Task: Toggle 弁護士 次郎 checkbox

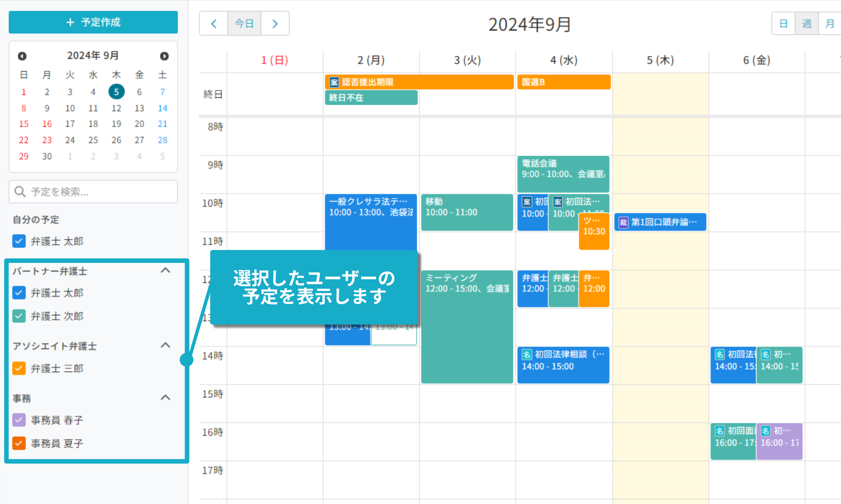Action: coord(19,316)
